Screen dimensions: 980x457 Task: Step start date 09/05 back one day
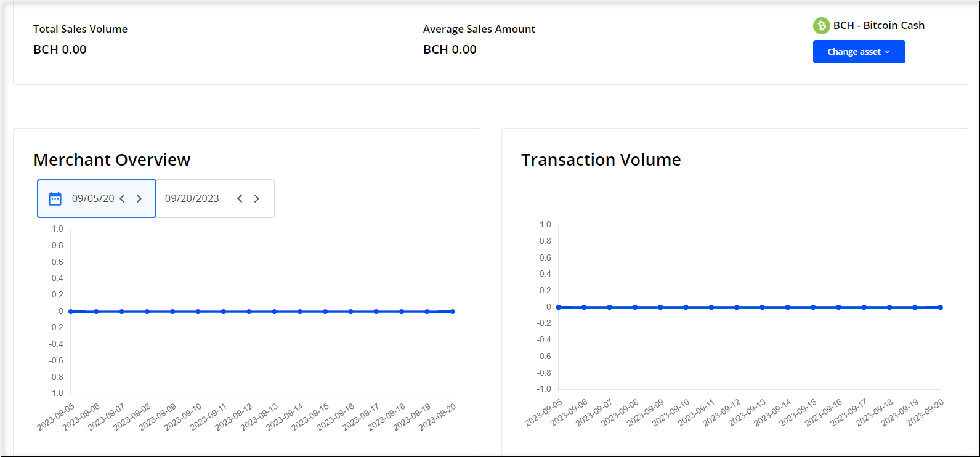[123, 198]
